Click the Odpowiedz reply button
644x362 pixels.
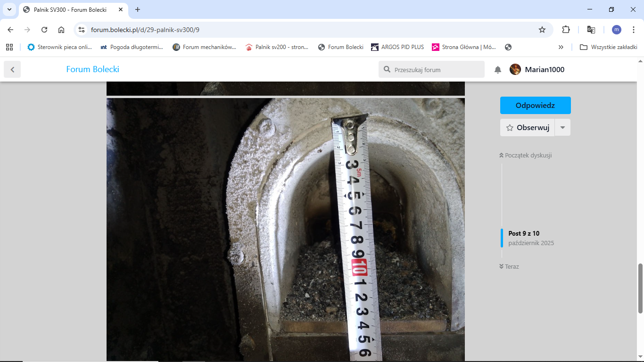tap(535, 106)
